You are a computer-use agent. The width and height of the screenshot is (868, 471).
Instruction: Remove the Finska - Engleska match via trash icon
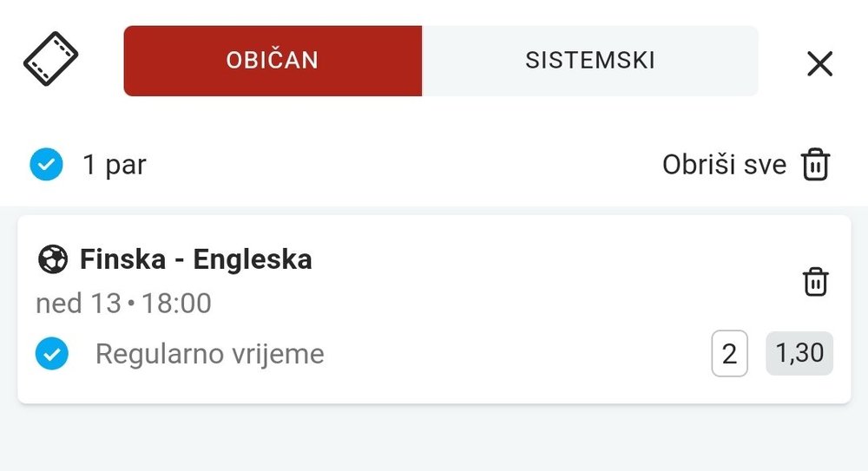[816, 282]
